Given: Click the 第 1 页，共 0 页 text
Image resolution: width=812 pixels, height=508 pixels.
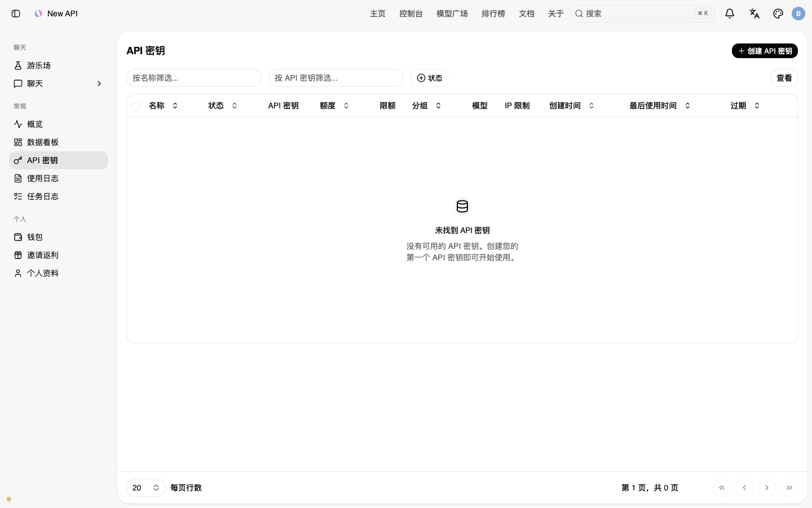Looking at the screenshot, I should coord(650,488).
